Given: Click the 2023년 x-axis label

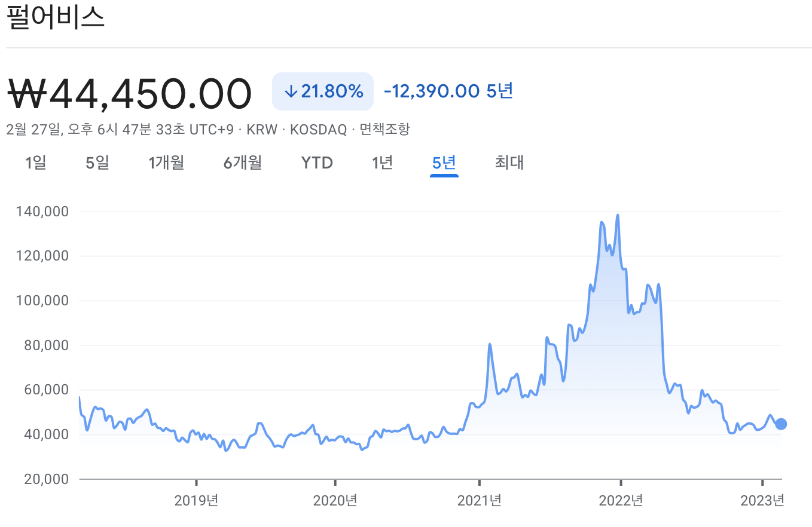Looking at the screenshot, I should (x=762, y=500).
